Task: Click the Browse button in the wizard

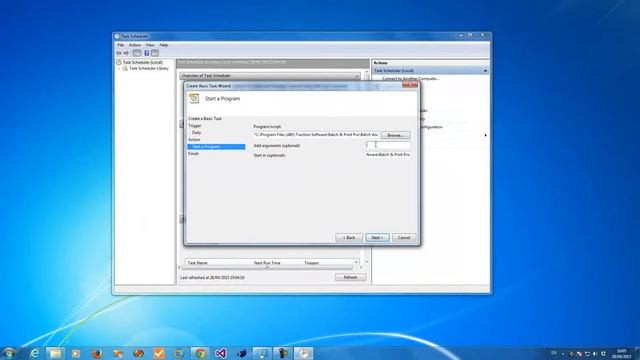Action: click(395, 135)
